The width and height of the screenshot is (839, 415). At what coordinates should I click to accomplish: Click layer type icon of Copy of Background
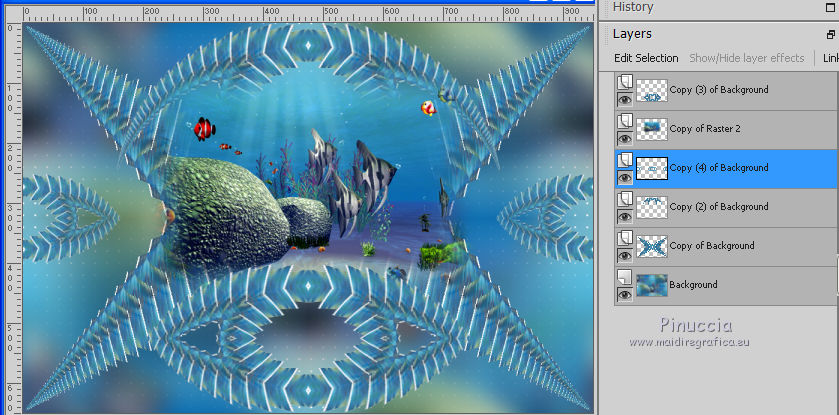tap(625, 239)
